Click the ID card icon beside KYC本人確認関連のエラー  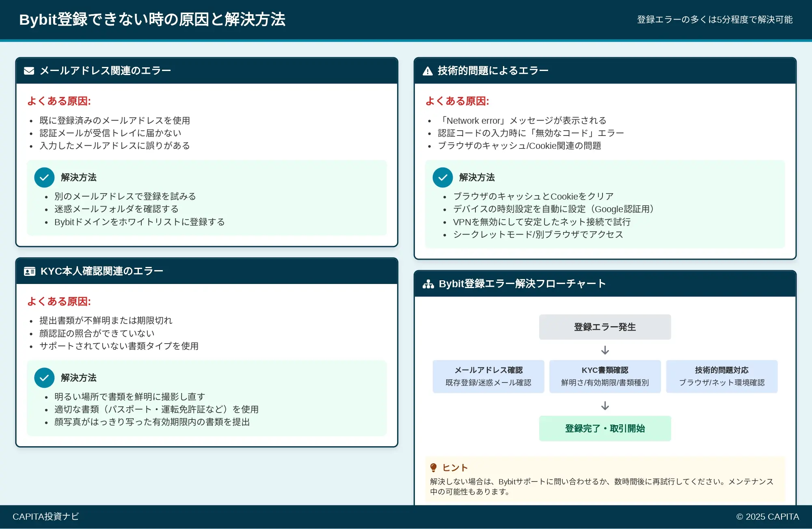click(x=30, y=271)
